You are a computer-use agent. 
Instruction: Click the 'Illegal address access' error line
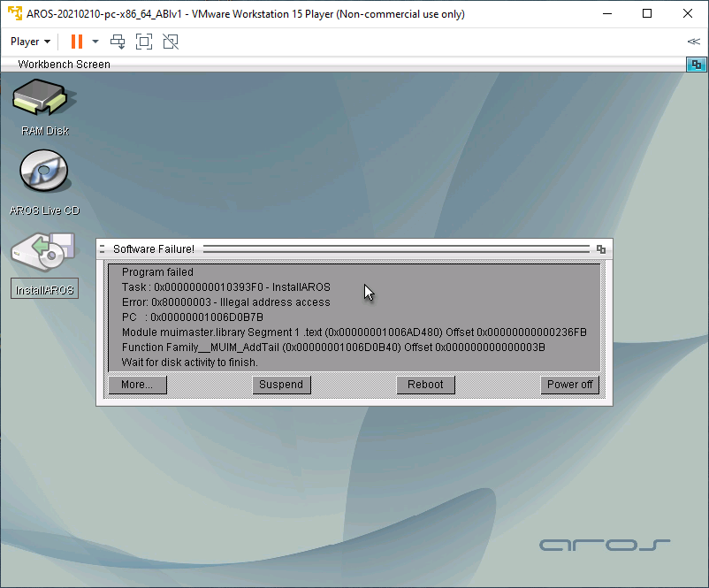click(x=226, y=302)
